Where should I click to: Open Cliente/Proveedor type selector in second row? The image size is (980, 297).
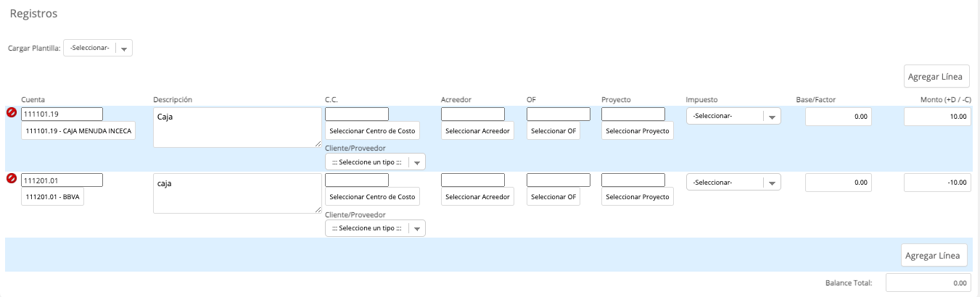pyautogui.click(x=375, y=228)
